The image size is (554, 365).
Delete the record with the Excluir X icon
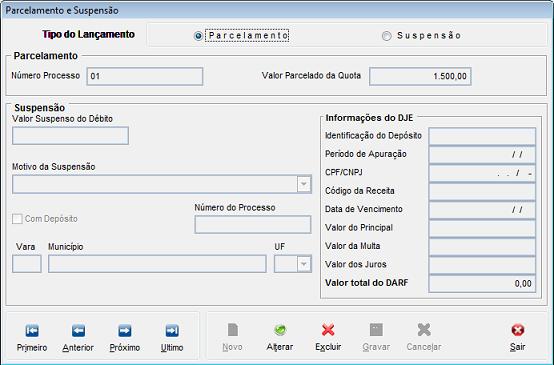click(328, 330)
